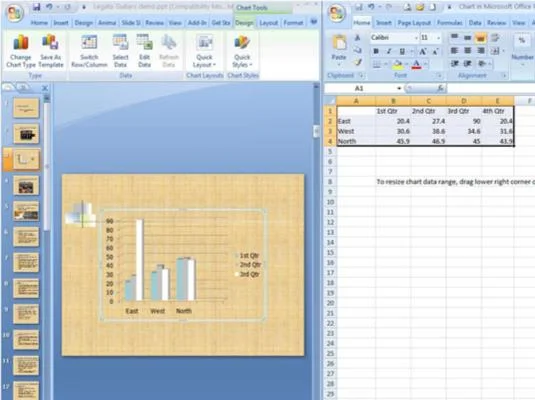The width and height of the screenshot is (535, 400).
Task: Expand the Calibri font name dropdown
Action: [x=416, y=38]
